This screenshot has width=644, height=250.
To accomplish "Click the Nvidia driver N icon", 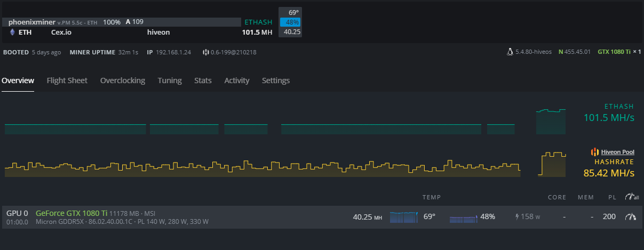I will pos(561,52).
